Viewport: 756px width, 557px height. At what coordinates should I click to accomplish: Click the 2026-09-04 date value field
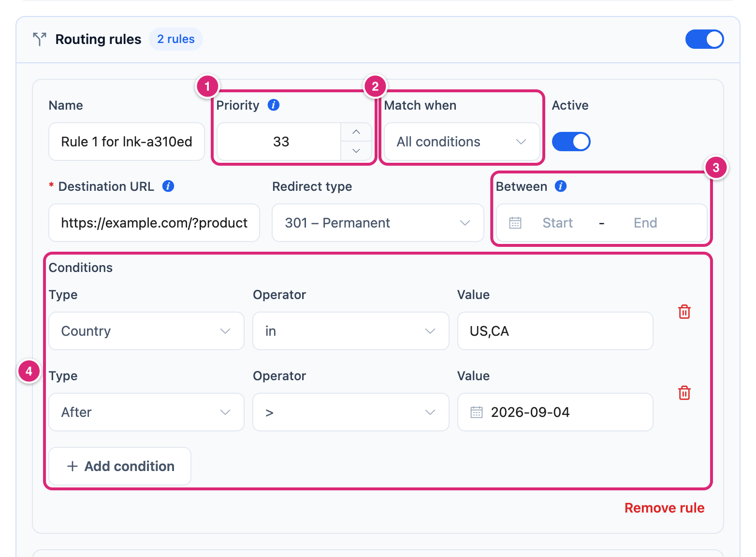(555, 412)
